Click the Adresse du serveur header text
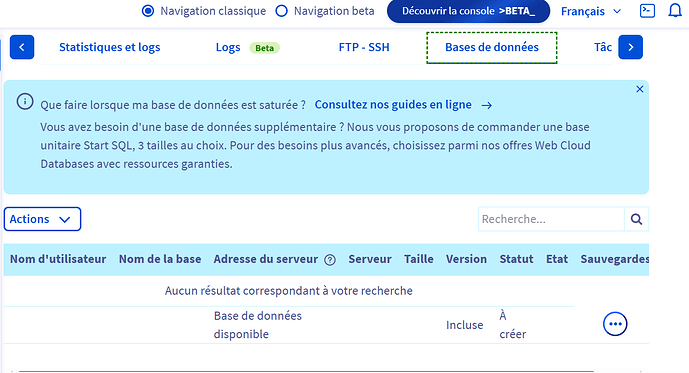The width and height of the screenshot is (689, 373). click(265, 259)
